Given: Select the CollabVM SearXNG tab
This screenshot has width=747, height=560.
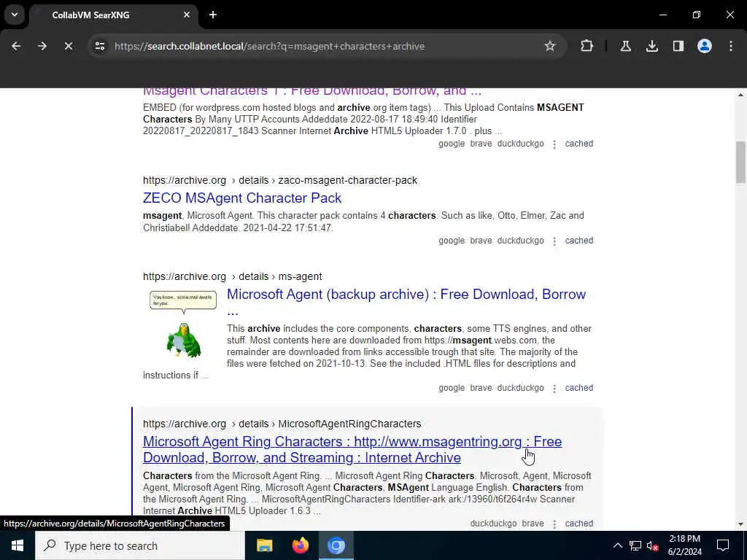Looking at the screenshot, I should pyautogui.click(x=113, y=15).
